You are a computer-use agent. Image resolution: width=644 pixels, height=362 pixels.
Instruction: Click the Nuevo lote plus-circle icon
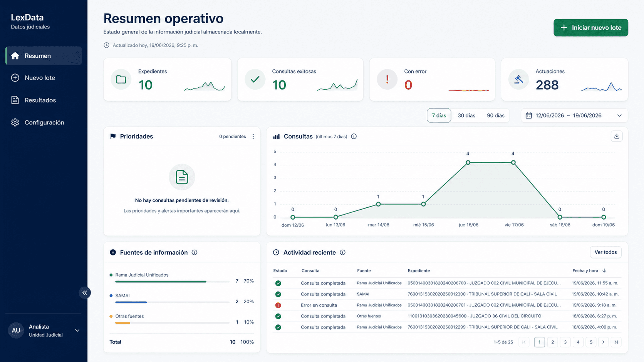point(15,78)
